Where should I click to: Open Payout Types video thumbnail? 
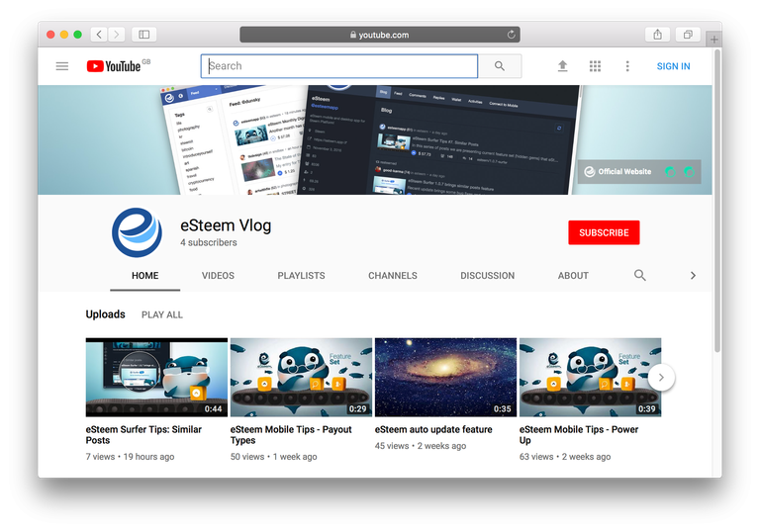pos(301,377)
